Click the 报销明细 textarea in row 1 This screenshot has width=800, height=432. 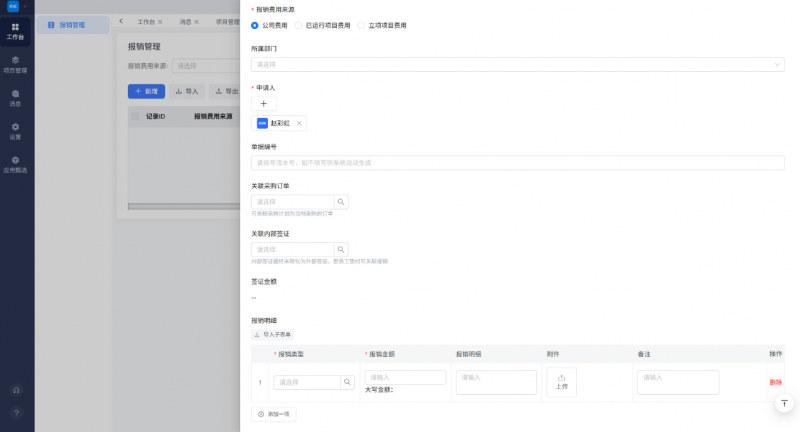point(496,382)
